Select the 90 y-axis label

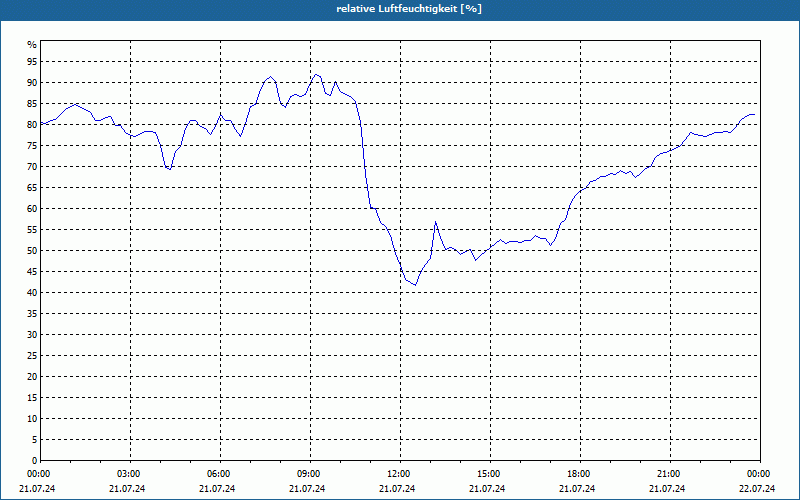coord(32,83)
